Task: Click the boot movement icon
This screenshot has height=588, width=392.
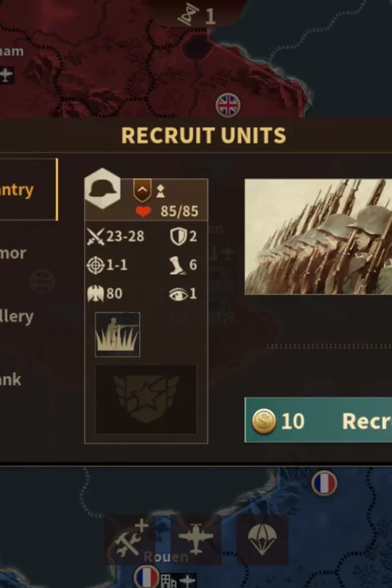Action: [x=177, y=265]
